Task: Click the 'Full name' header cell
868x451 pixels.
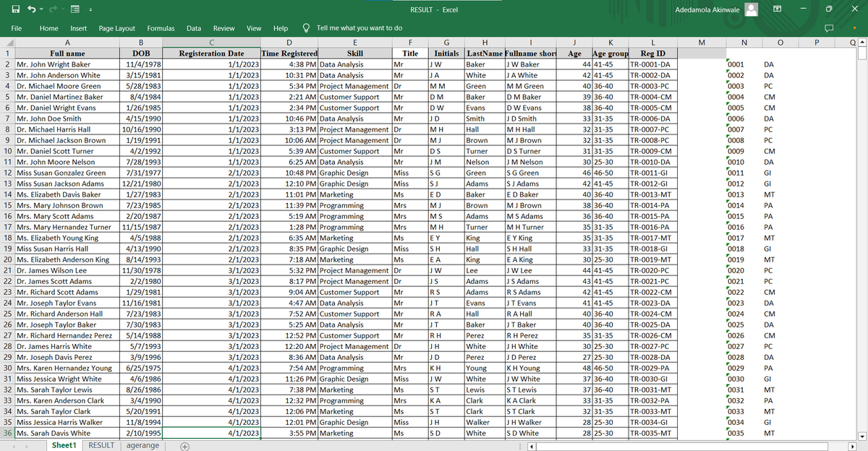Action: point(67,53)
